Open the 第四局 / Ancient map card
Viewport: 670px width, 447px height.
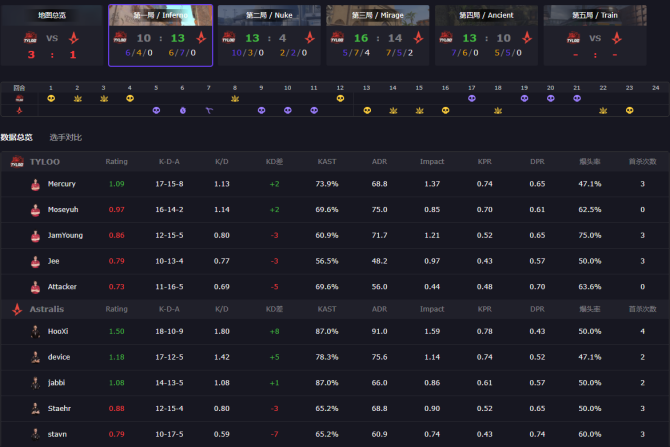click(486, 35)
